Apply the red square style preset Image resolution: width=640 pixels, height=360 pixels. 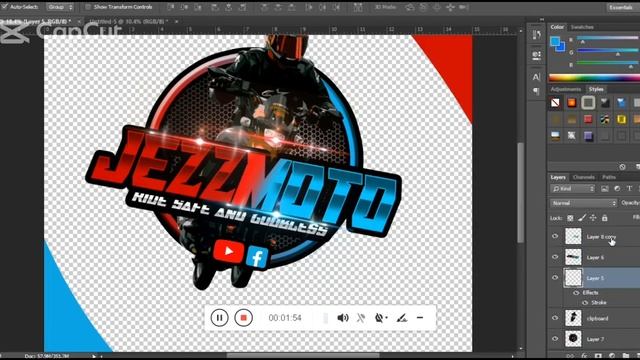(588, 119)
